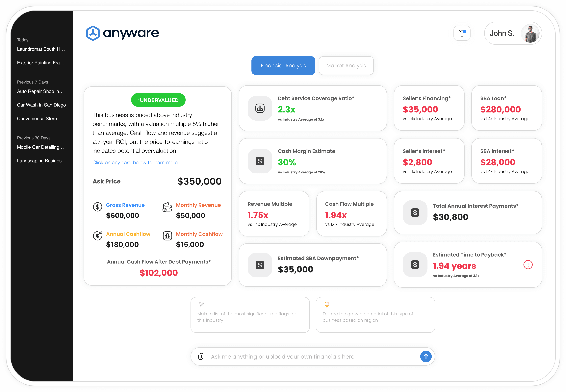Click the Monthly Revenue wallet icon
Screen dimensions: 566x392
click(167, 207)
